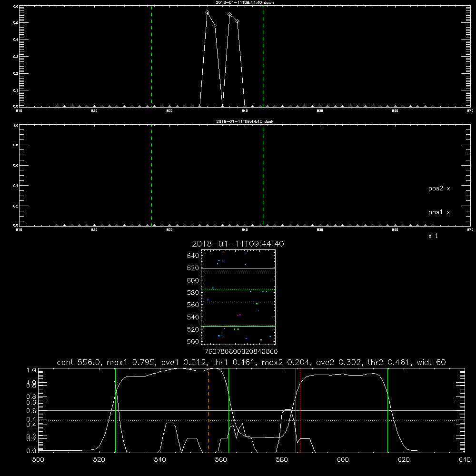This screenshot has height=476, width=476.
Task: Click the x-axis label 540 on bottom plot
Action: coord(160,460)
